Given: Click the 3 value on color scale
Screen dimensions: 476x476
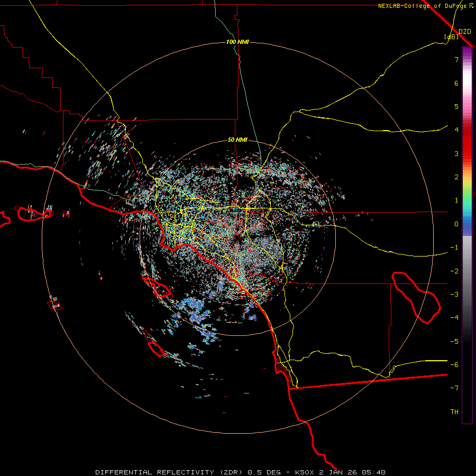Looking at the screenshot, I should [456, 153].
